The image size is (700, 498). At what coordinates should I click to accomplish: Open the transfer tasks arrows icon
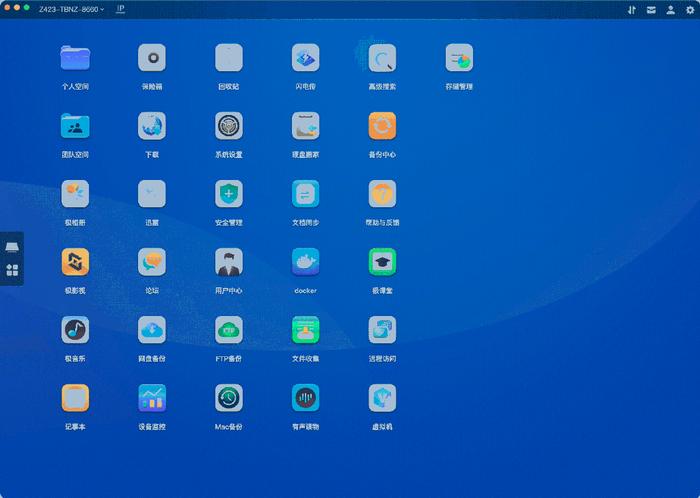click(x=632, y=10)
